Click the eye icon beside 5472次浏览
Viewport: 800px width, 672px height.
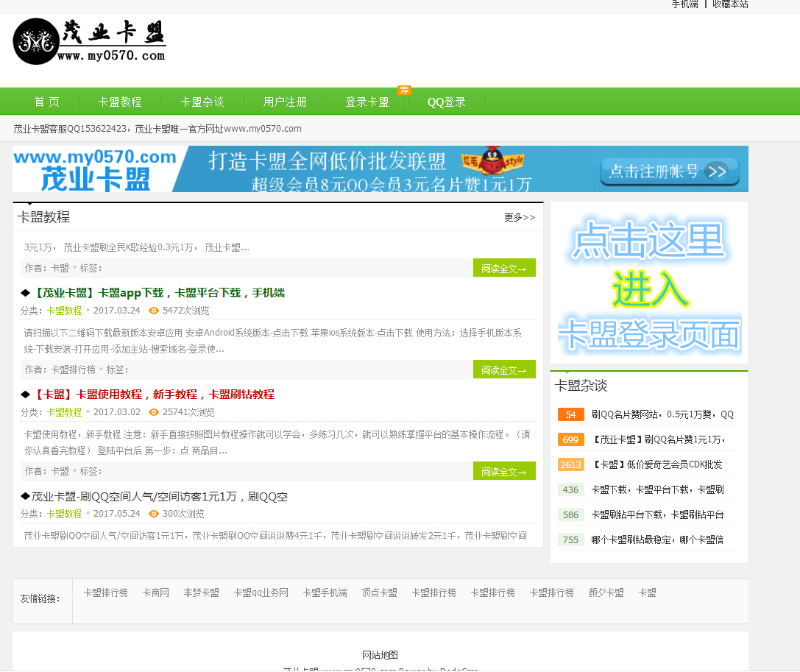pos(152,310)
